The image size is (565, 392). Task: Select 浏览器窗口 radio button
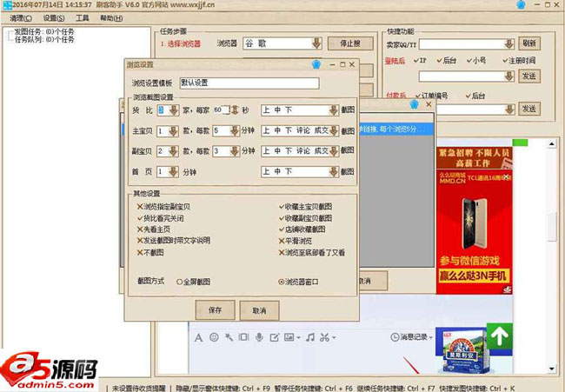click(299, 282)
